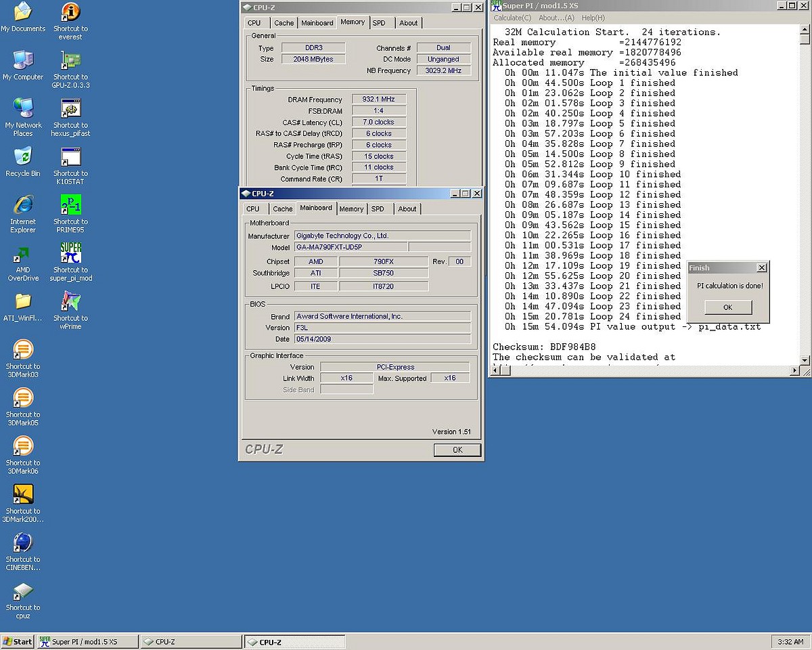The image size is (812, 650).
Task: Switch to Mainboard tab in upper CPU-Z
Action: point(317,23)
